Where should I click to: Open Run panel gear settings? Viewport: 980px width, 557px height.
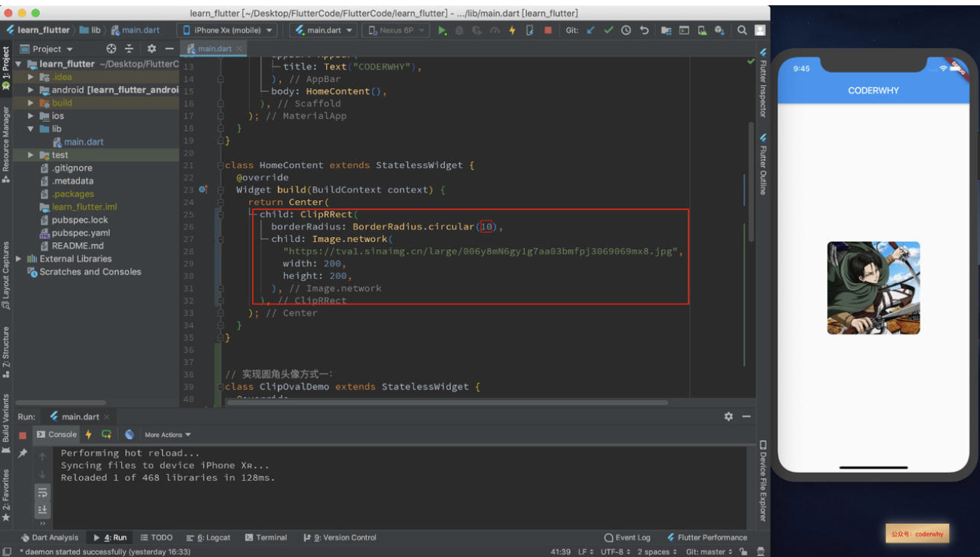tap(729, 416)
